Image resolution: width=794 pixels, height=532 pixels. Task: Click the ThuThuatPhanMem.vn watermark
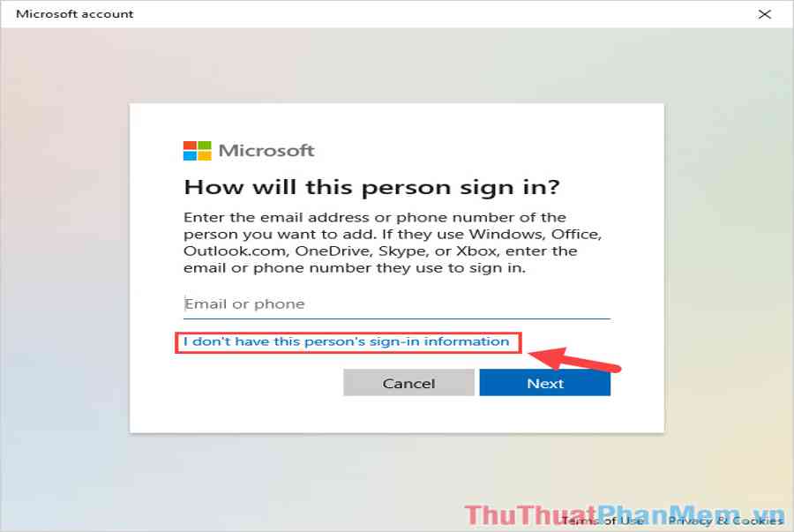[624, 515]
